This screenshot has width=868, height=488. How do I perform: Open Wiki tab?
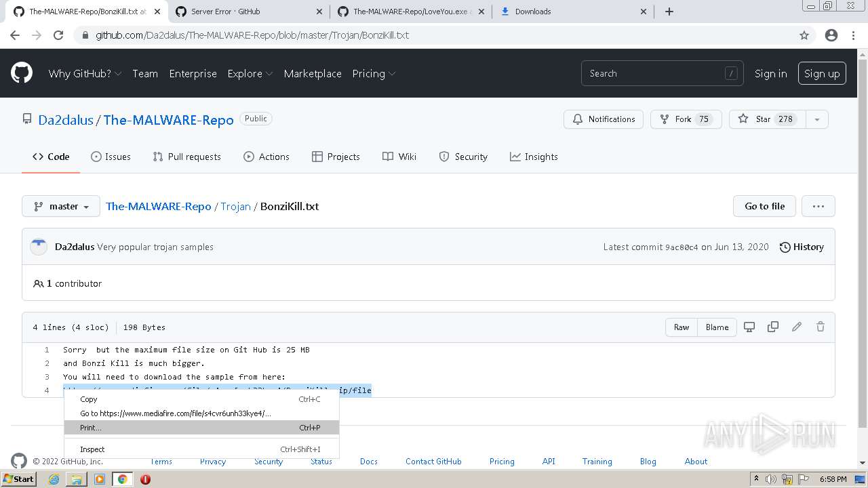399,157
